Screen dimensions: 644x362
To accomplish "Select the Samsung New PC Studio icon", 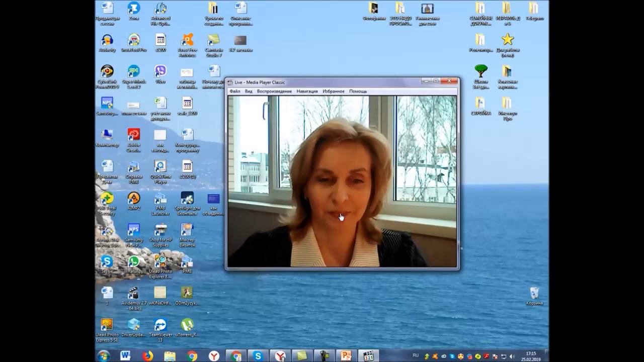I will tap(134, 235).
